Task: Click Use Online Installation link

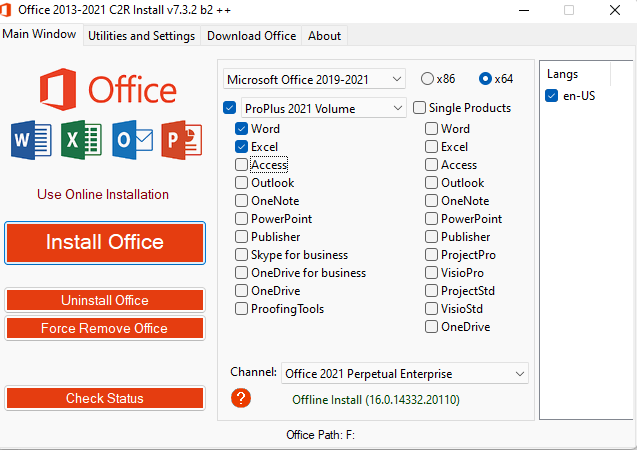Action: pyautogui.click(x=103, y=194)
